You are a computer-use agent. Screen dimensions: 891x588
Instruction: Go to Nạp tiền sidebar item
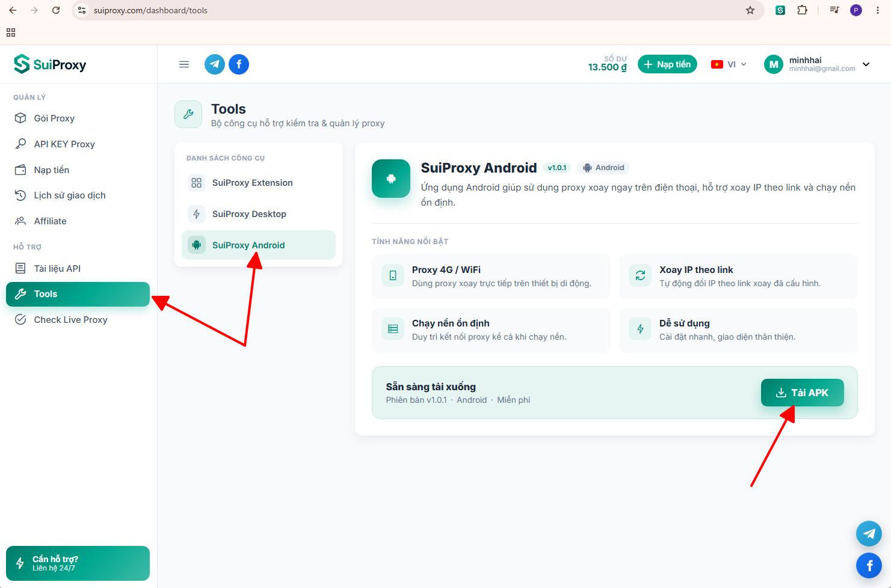click(78, 170)
